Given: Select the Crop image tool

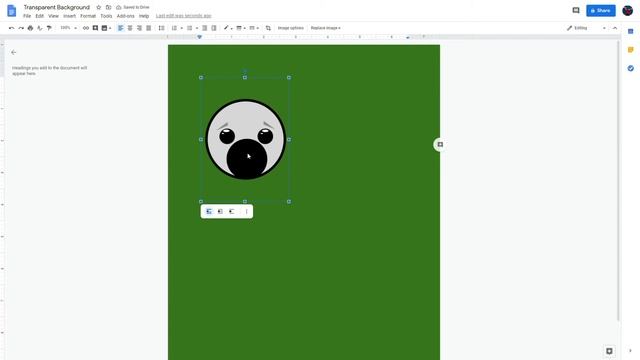Looking at the screenshot, I should click(268, 28).
